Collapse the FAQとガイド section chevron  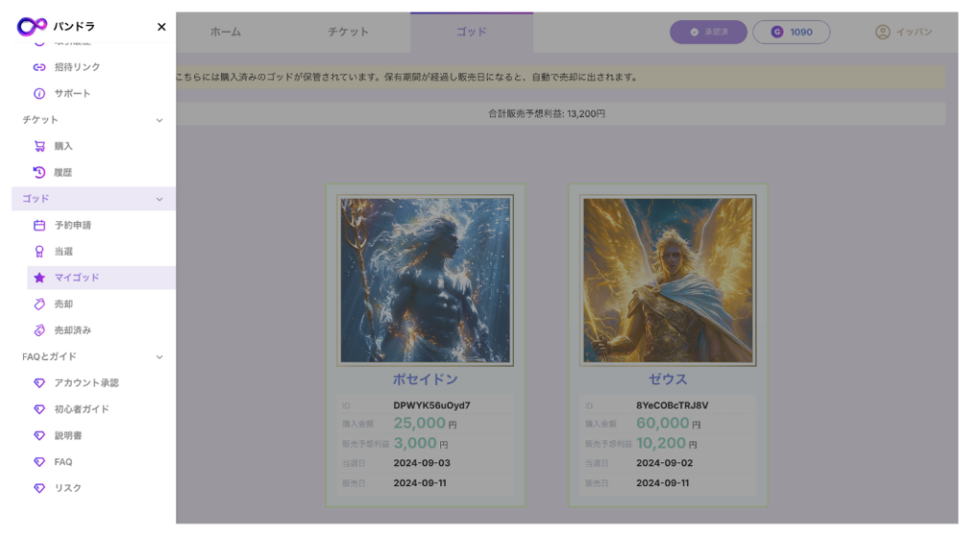click(x=160, y=357)
